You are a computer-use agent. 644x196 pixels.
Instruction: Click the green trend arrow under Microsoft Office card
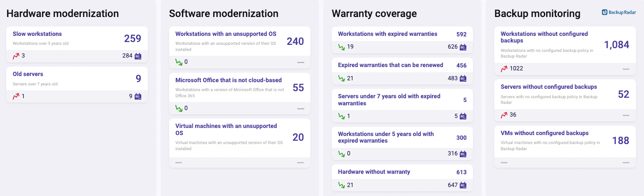point(179,108)
